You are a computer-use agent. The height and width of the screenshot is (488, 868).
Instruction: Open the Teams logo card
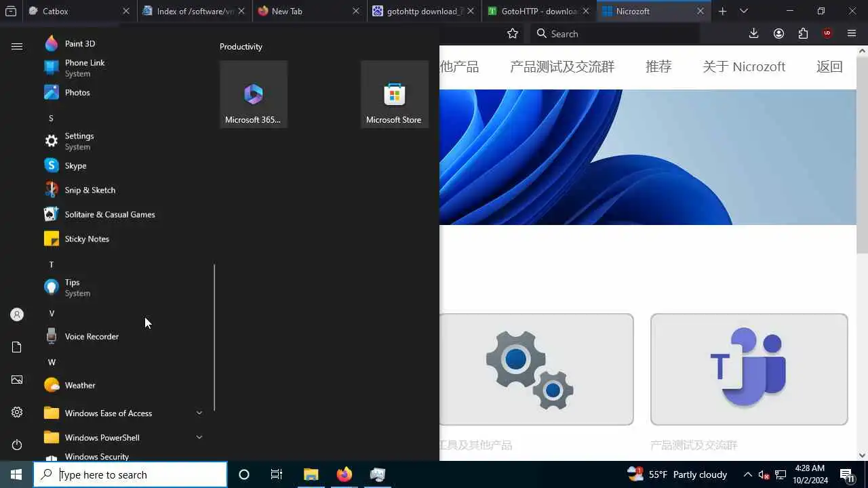click(749, 369)
